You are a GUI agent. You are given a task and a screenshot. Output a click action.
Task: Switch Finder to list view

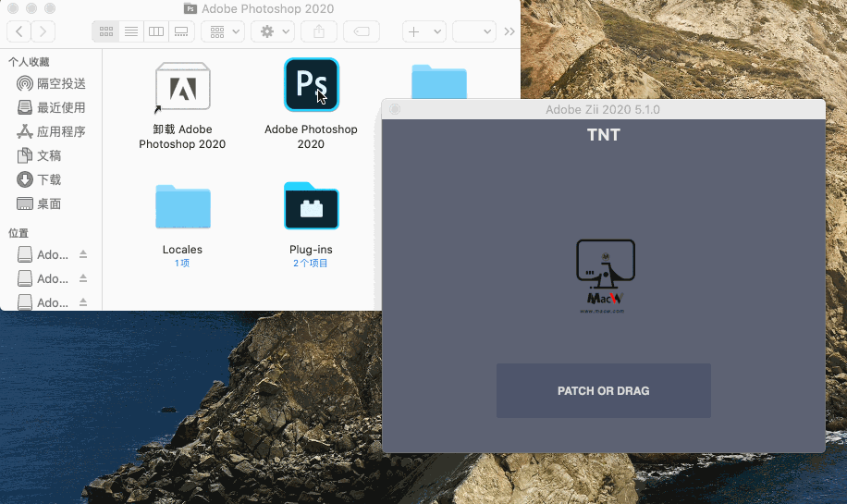pos(131,31)
